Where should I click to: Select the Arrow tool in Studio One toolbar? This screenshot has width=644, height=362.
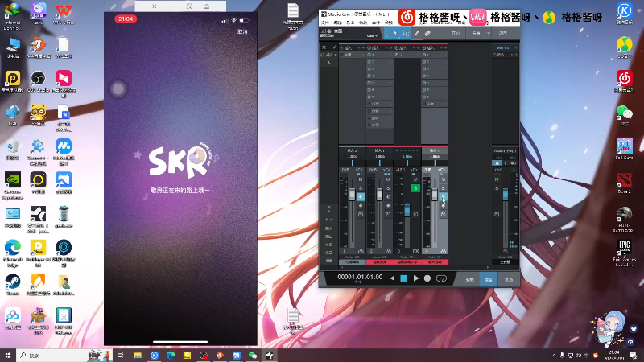click(395, 33)
